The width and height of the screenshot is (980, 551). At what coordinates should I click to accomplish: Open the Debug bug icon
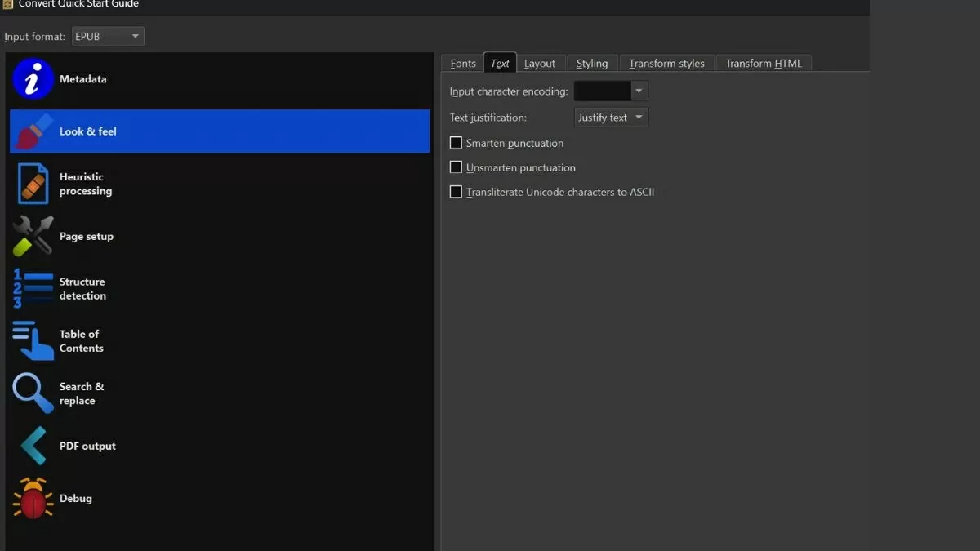(33, 499)
